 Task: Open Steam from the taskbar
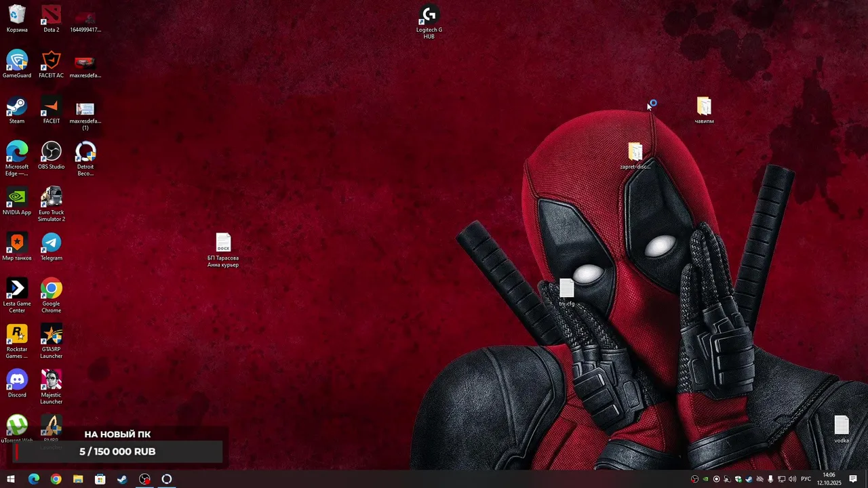tap(122, 479)
